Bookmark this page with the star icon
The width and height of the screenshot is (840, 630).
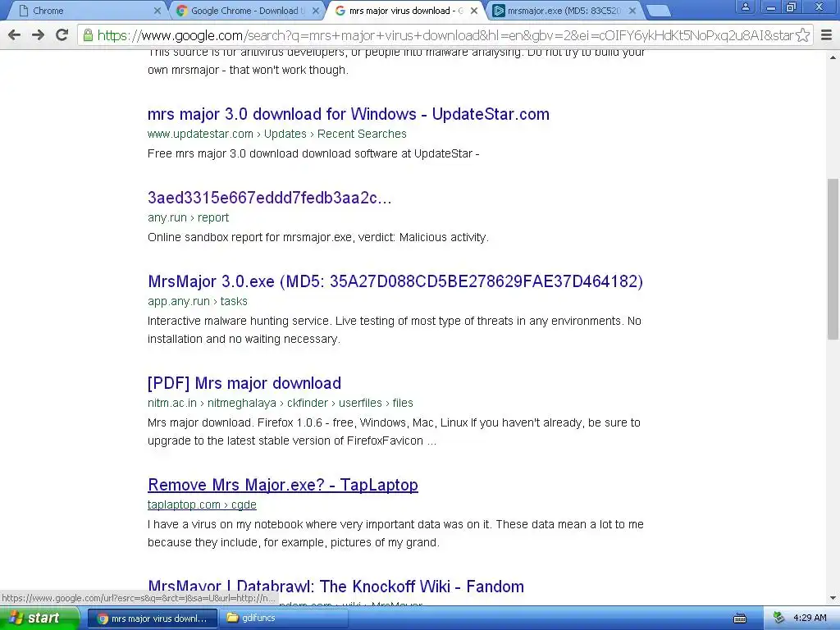click(x=802, y=35)
